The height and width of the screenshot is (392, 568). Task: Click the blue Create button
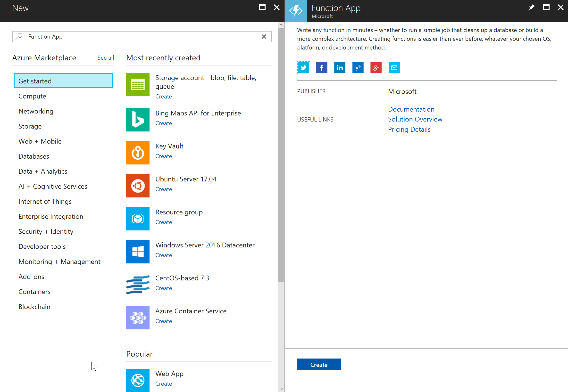coord(319,365)
